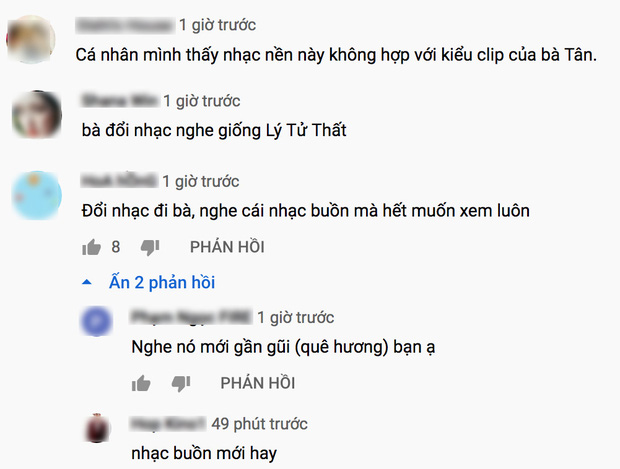Click the up-arrow beside 'Ẩn 2 phản hồi'

coord(87,282)
